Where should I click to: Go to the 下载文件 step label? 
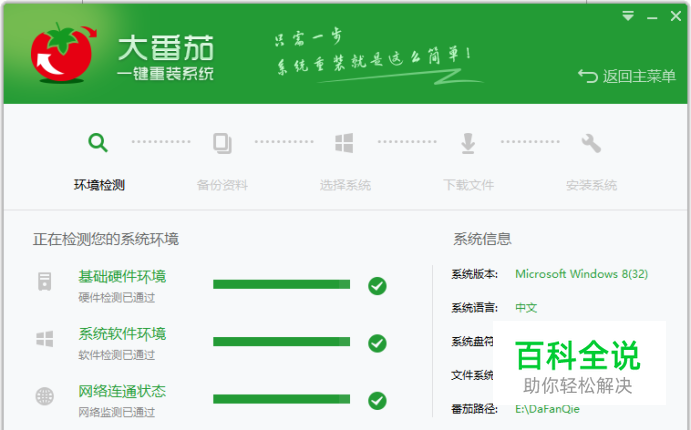pyautogui.click(x=468, y=185)
